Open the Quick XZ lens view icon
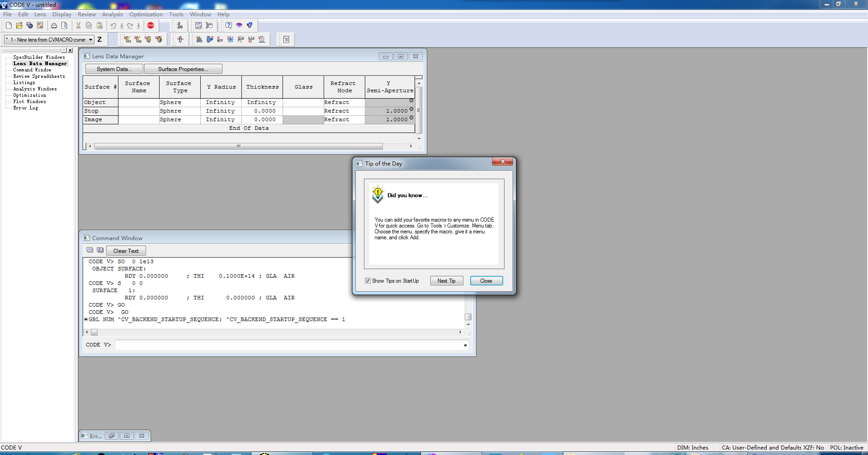This screenshot has height=455, width=868. point(138,39)
